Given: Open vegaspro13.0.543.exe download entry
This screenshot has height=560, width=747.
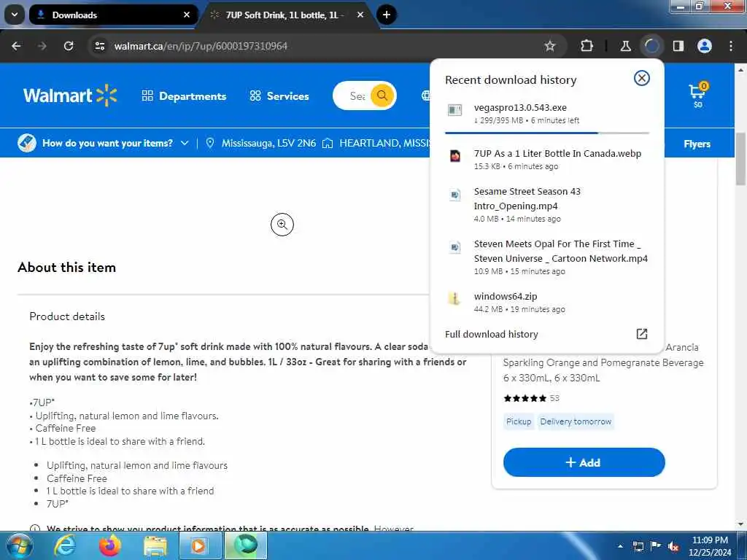Looking at the screenshot, I should click(547, 113).
